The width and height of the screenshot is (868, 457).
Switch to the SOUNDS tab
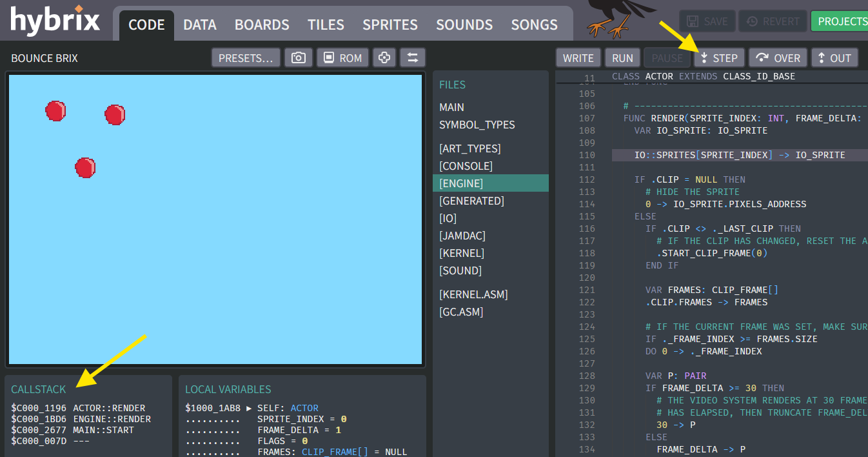(464, 25)
